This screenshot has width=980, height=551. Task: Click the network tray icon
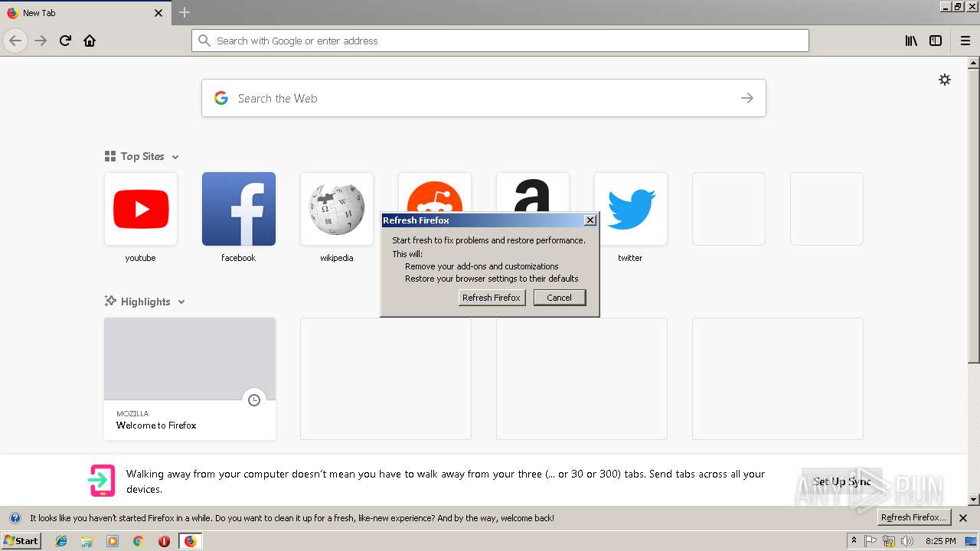point(889,541)
